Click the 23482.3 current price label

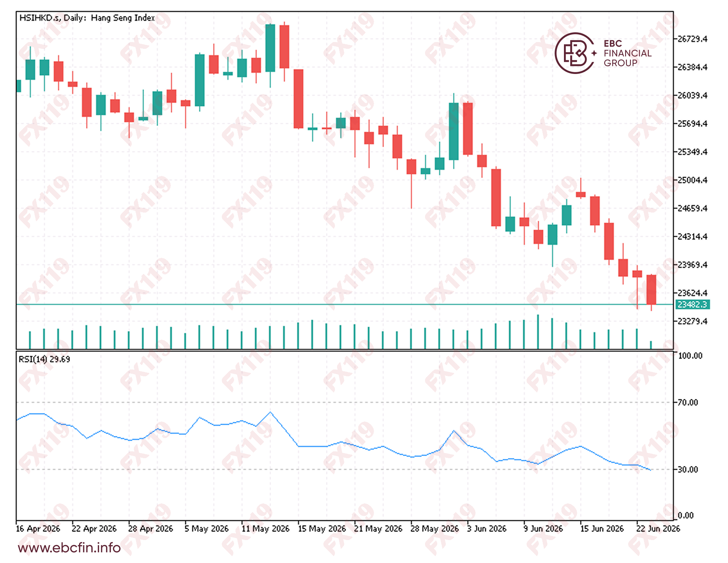692,304
